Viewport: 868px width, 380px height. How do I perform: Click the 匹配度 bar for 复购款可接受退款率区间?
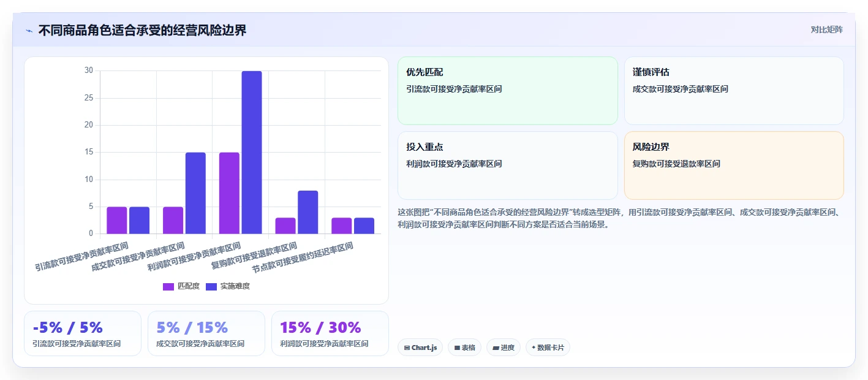pos(285,226)
